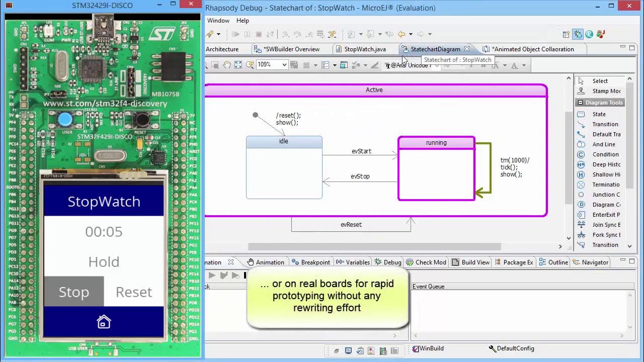Click the WinBuild status bar entry

coord(428,348)
